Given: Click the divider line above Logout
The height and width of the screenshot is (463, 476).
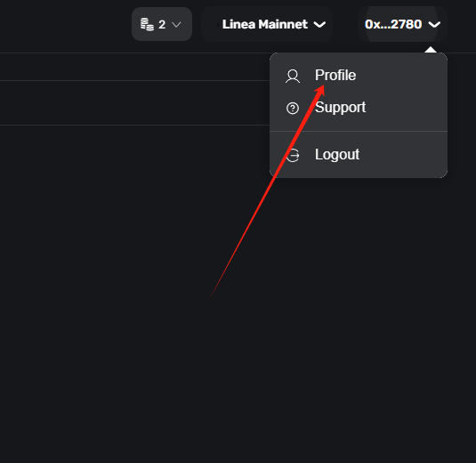Looking at the screenshot, I should pos(359,131).
